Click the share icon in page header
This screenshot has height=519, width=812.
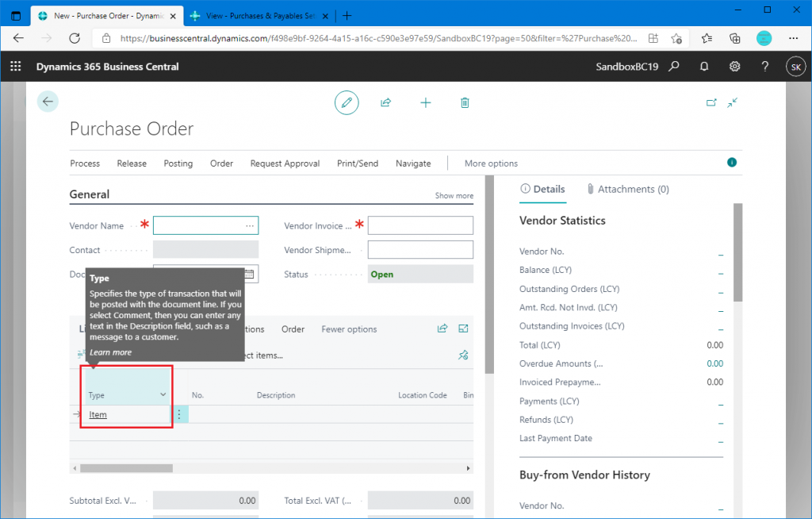pyautogui.click(x=385, y=102)
